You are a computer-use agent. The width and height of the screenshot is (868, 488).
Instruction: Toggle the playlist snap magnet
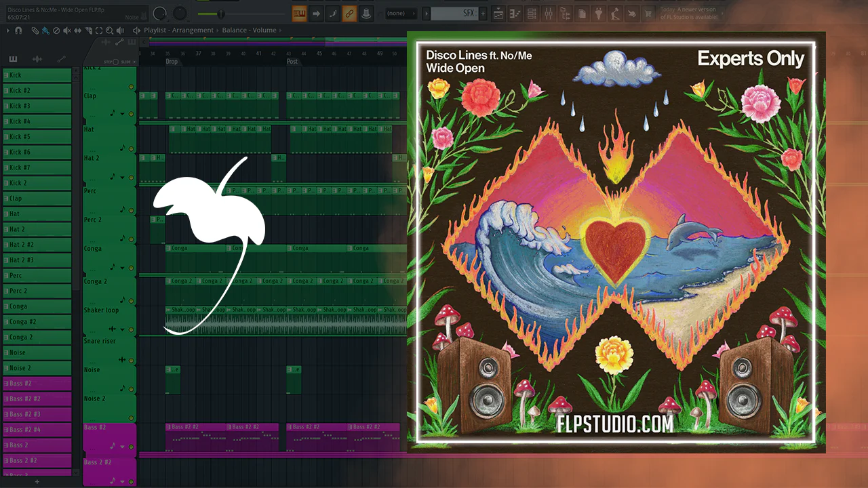click(18, 30)
